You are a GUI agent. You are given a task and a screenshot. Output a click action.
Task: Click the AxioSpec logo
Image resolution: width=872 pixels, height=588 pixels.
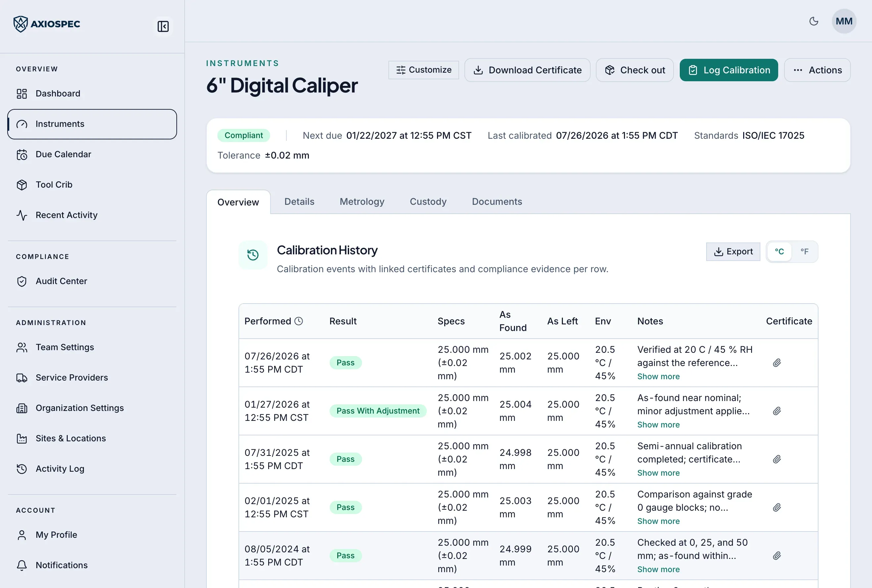(47, 24)
